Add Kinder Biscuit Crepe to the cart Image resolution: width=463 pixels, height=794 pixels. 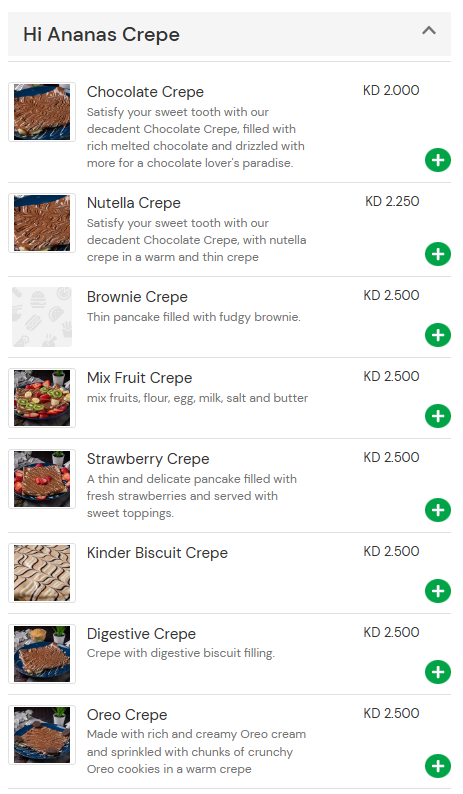(x=438, y=591)
